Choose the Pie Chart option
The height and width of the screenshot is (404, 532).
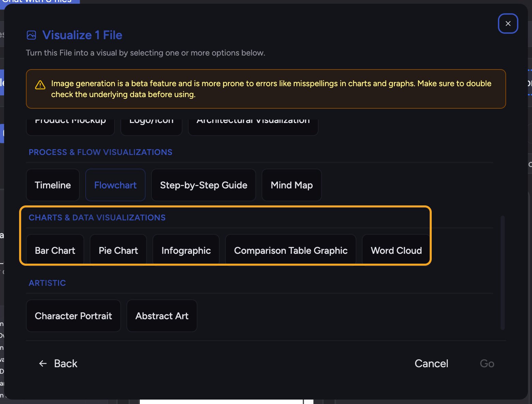[118, 250]
